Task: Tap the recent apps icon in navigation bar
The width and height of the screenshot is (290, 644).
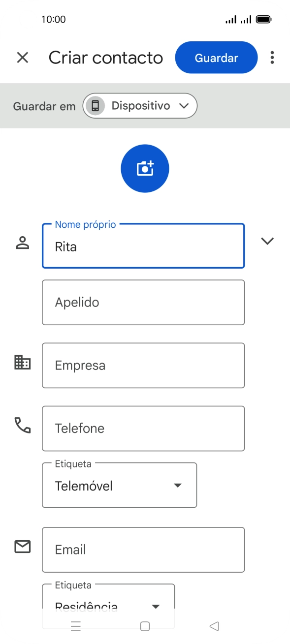Action: point(75,626)
